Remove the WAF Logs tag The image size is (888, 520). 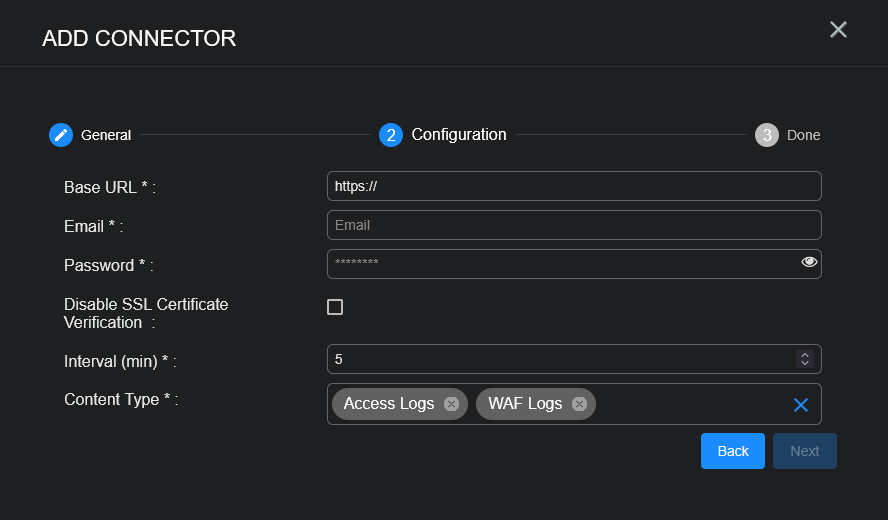[579, 404]
